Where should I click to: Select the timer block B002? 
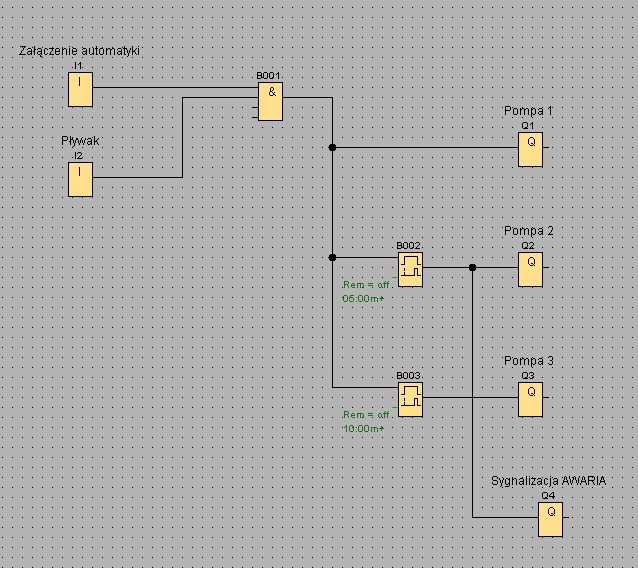pyautogui.click(x=410, y=270)
